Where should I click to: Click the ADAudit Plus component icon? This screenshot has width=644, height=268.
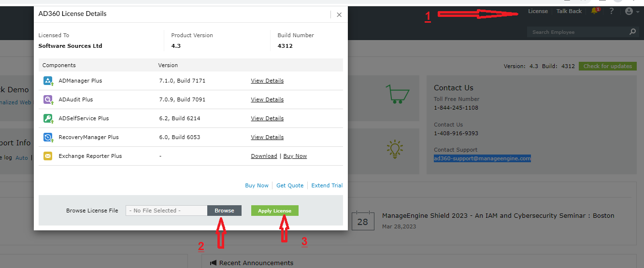click(48, 100)
